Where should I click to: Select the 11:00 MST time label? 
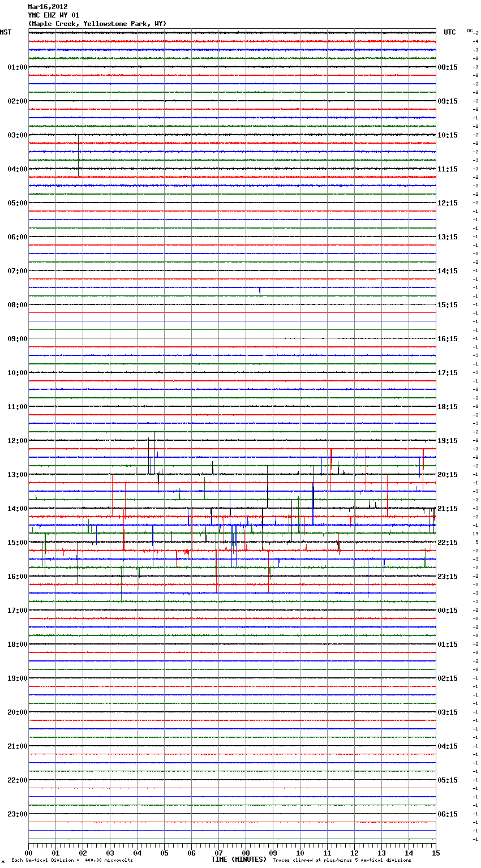click(17, 407)
